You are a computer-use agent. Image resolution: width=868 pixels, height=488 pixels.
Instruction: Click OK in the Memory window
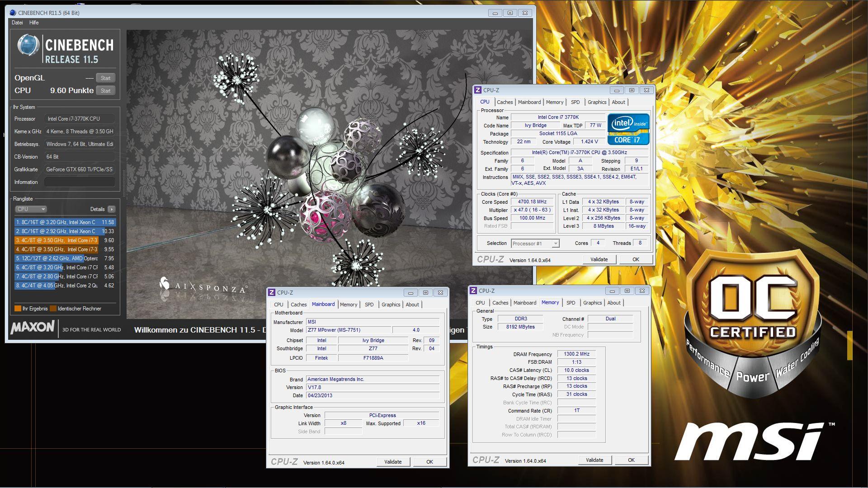tap(631, 460)
